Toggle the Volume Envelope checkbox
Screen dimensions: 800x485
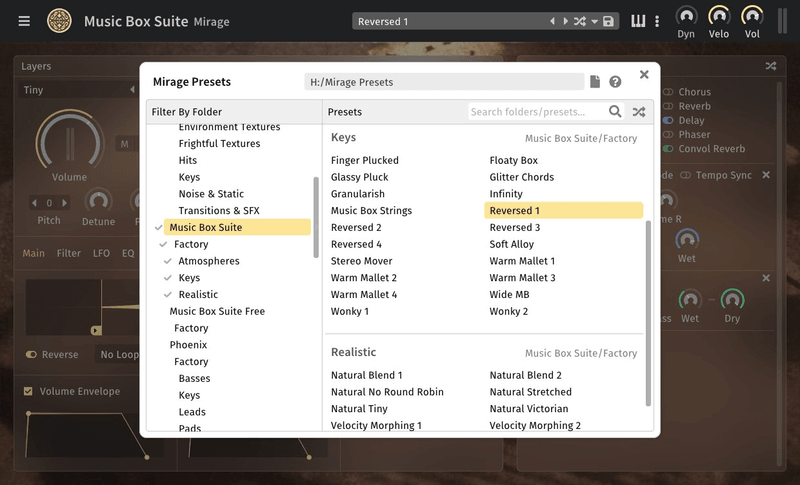click(28, 391)
